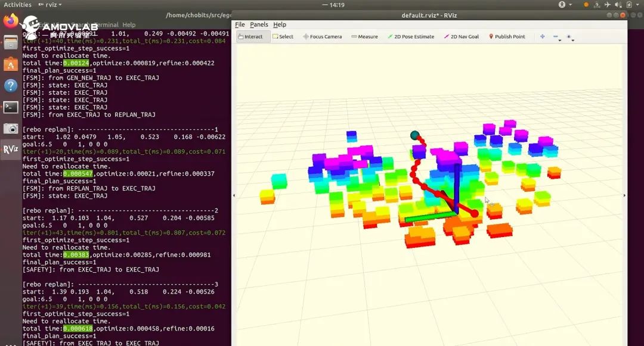Viewport: 644px width, 346px height.
Task: Open the rviz application menu in top bar
Action: tap(49, 5)
